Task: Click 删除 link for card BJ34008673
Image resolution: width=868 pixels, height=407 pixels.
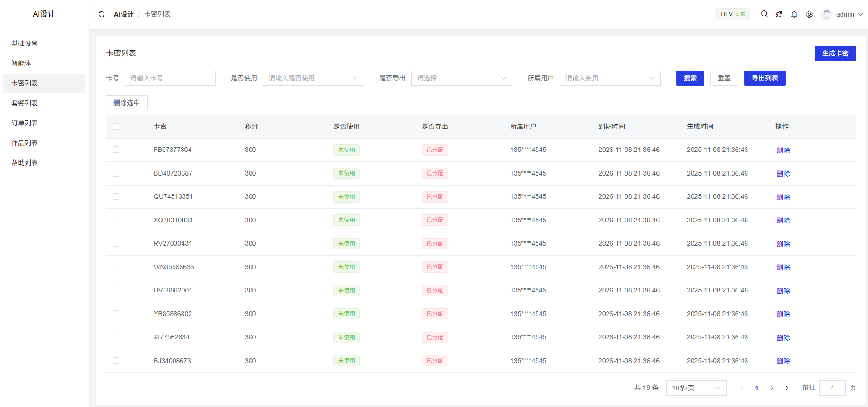Action: (x=783, y=361)
